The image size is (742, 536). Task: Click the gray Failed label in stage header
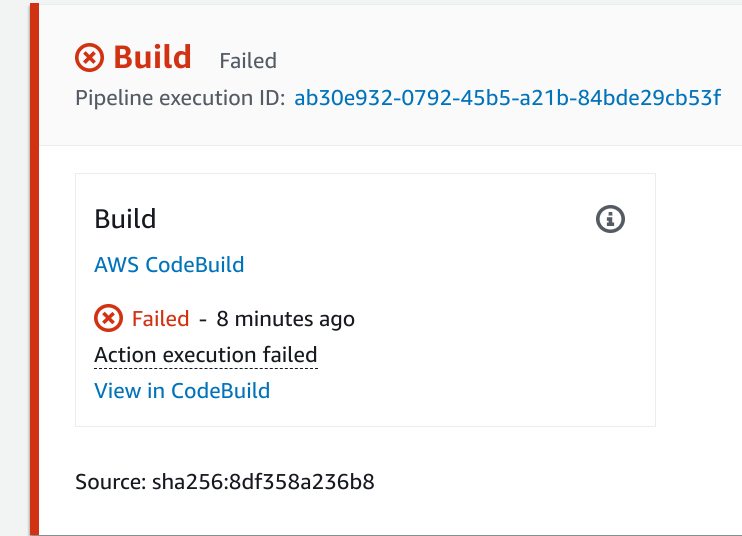point(248,61)
